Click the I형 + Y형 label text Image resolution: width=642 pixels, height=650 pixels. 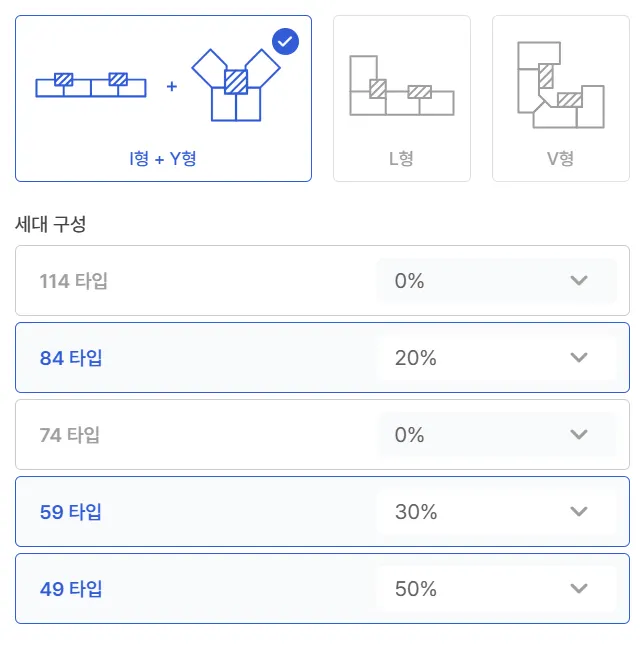[x=163, y=158]
